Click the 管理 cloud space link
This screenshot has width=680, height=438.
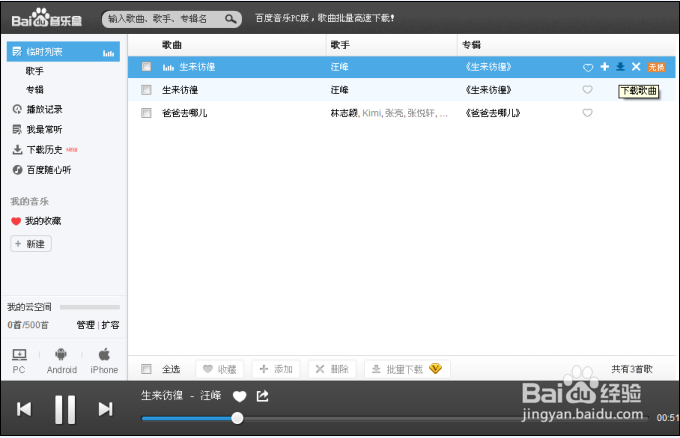[85, 325]
